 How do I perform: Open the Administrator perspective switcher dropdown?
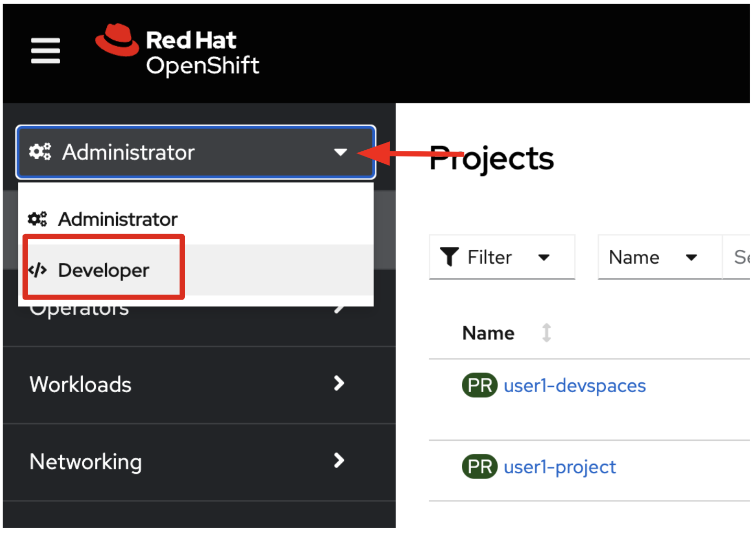pyautogui.click(x=196, y=152)
